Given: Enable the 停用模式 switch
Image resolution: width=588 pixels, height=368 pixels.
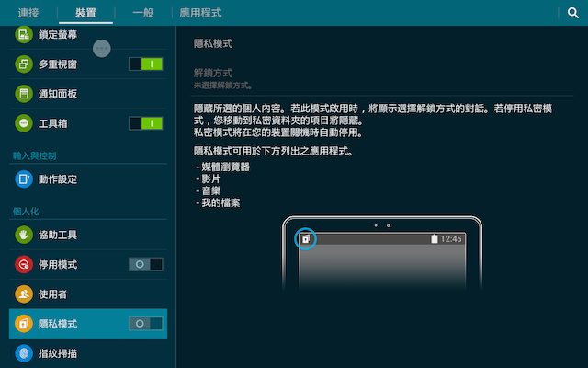Looking at the screenshot, I should click(145, 264).
